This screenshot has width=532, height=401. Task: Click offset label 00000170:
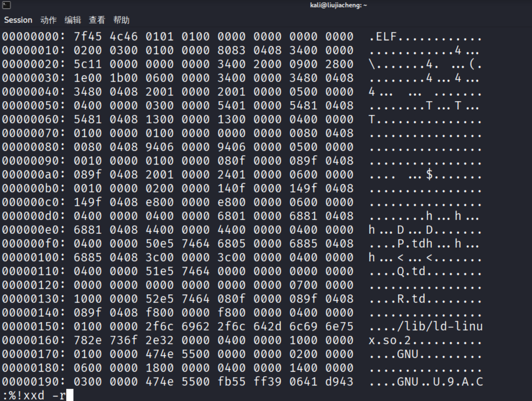(x=34, y=354)
